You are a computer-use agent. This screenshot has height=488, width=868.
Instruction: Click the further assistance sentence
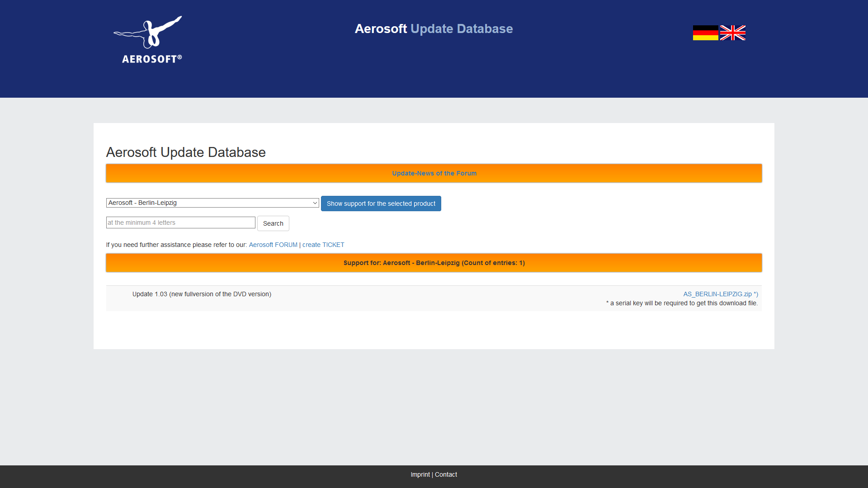pyautogui.click(x=177, y=245)
